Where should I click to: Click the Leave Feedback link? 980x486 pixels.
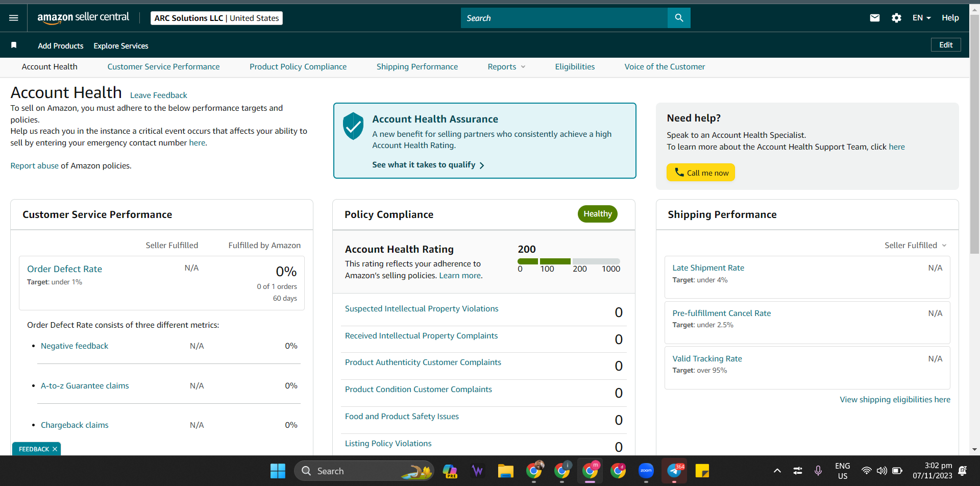159,95
